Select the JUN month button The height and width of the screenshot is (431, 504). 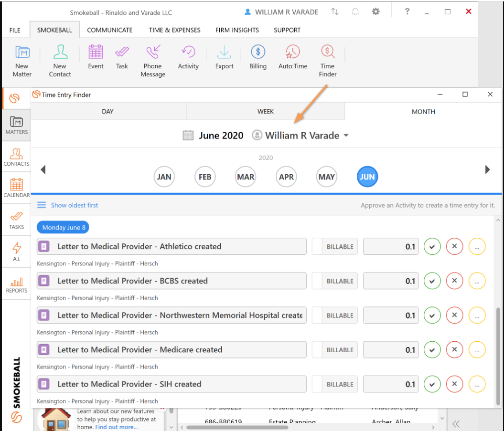367,177
